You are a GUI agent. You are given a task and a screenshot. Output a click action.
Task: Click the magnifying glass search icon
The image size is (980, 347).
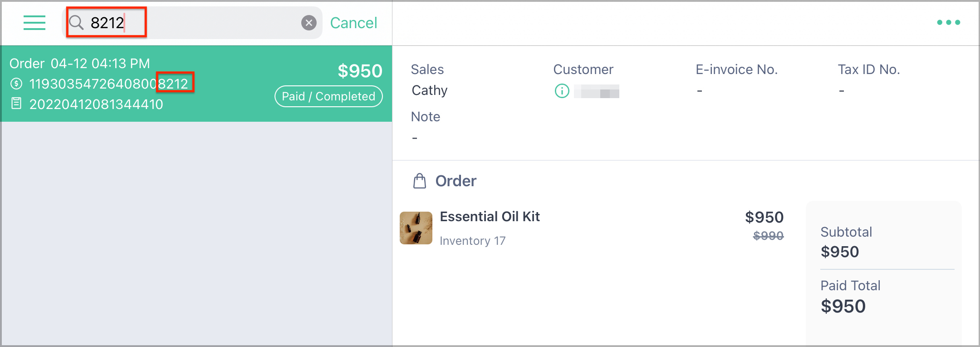pyautogui.click(x=76, y=22)
